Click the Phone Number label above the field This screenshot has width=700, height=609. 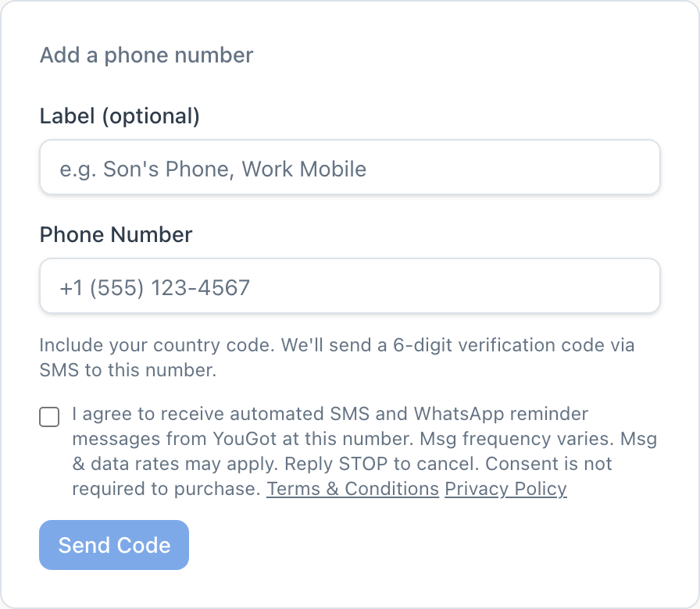(115, 234)
